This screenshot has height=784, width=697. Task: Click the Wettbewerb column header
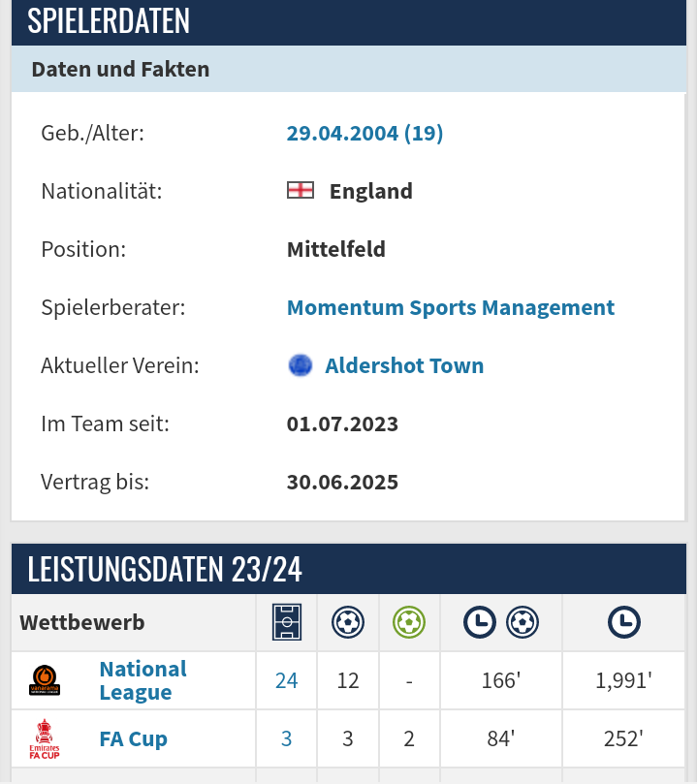pyautogui.click(x=82, y=622)
